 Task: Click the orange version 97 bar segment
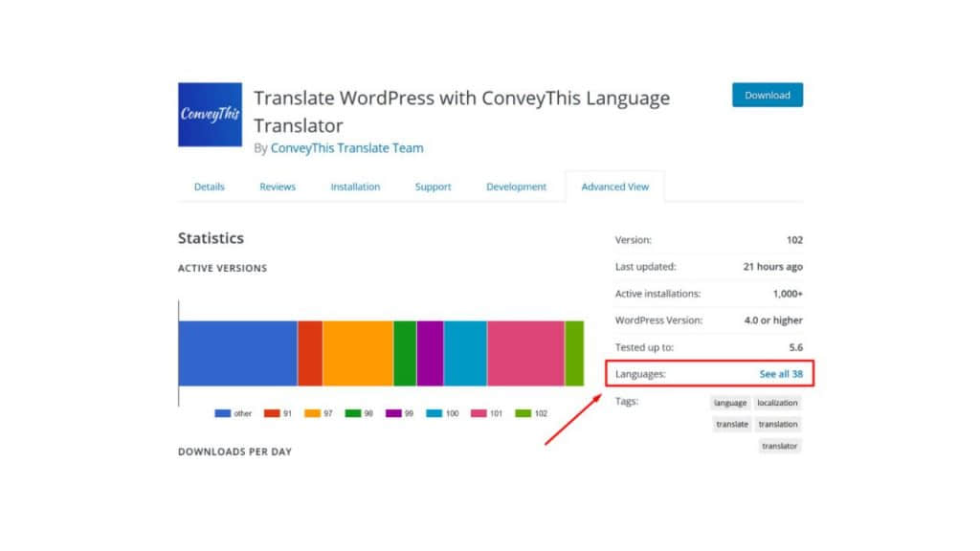358,354
